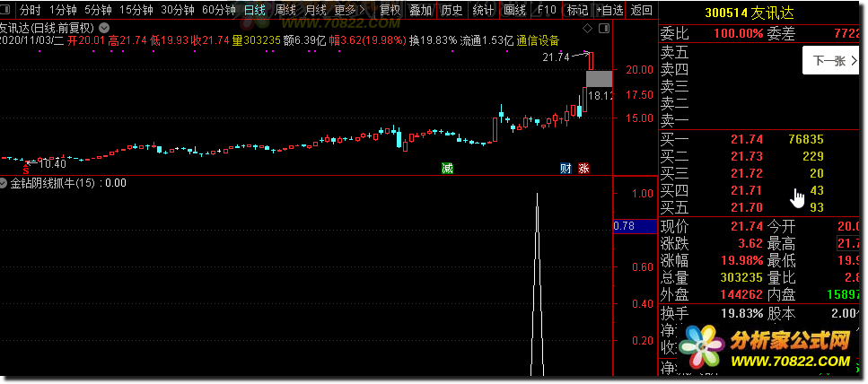The height and width of the screenshot is (384, 868).
Task: Click the 现价 21.74 value
Action: pyautogui.click(x=746, y=226)
